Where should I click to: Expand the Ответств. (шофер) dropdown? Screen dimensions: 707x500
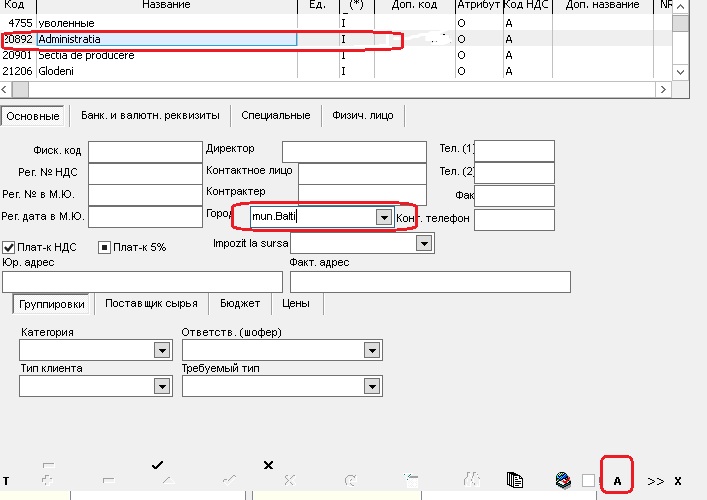tap(372, 350)
